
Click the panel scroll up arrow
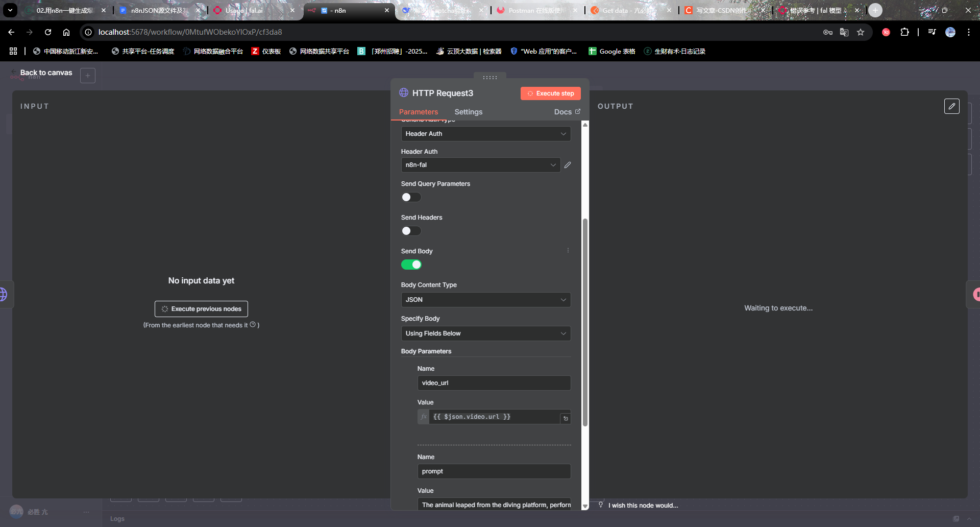tap(585, 125)
